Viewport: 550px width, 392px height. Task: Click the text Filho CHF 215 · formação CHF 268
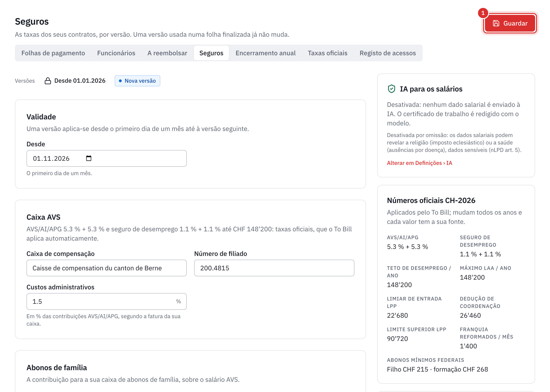coord(438,369)
